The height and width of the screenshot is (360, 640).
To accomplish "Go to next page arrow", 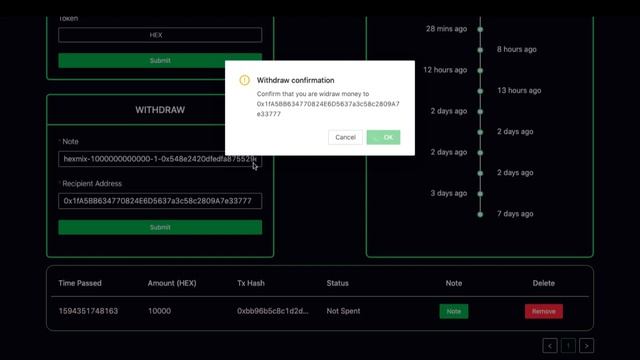I will click(587, 346).
